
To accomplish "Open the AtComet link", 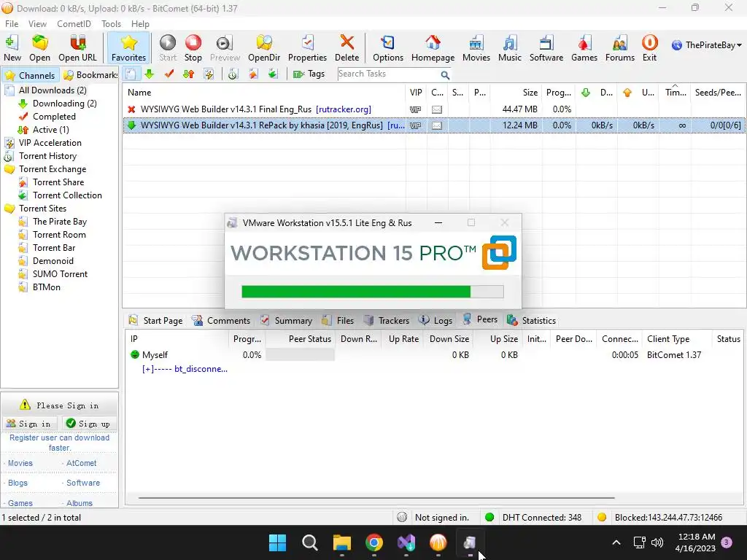I will [81, 463].
